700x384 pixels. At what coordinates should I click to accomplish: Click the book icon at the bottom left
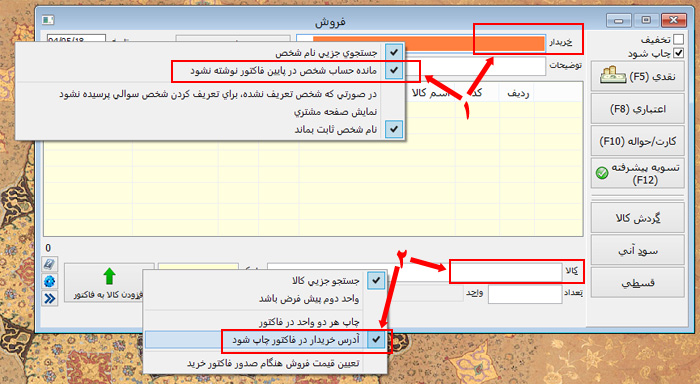tap(50, 263)
